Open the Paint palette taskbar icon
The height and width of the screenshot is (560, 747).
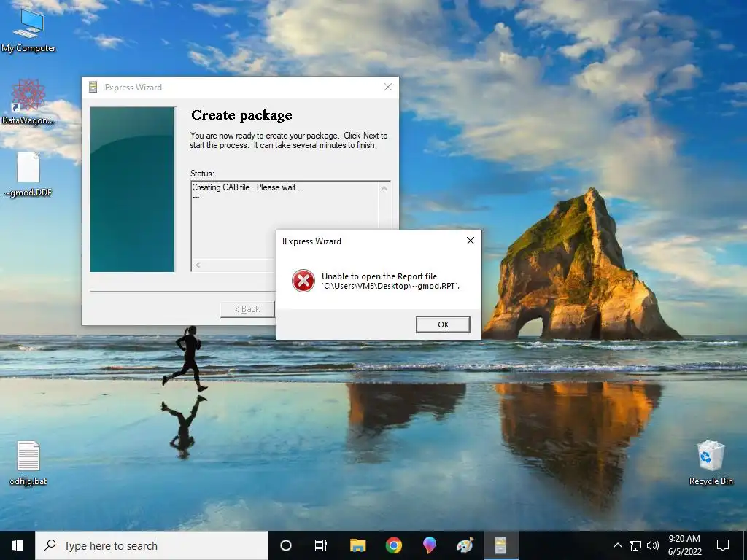click(465, 545)
